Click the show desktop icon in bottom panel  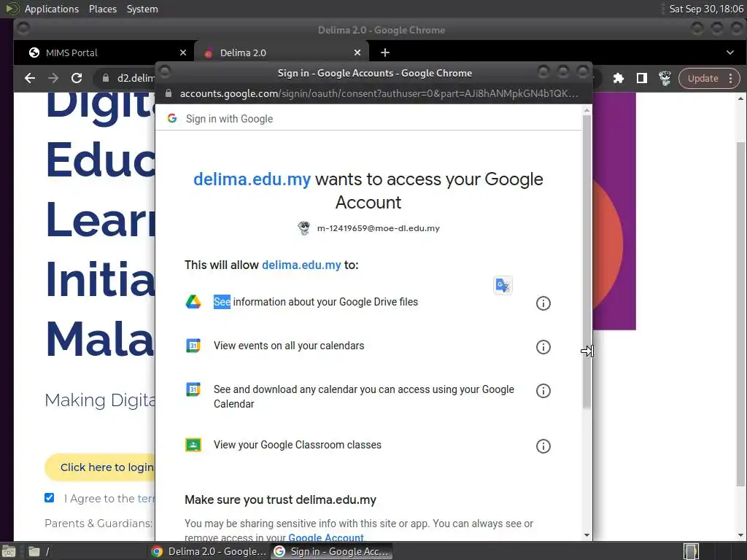[x=9, y=551]
